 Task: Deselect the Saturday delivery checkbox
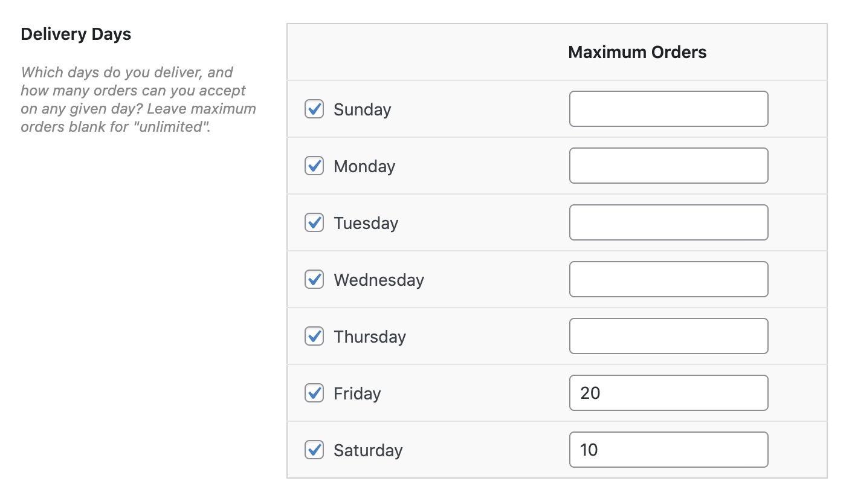click(x=314, y=450)
